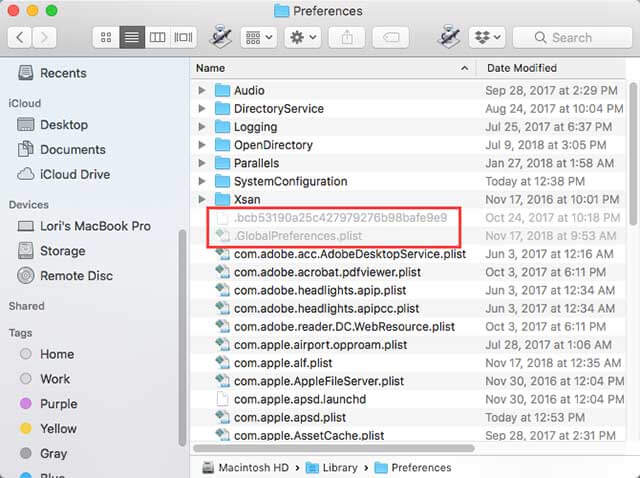Open the Automator icon next to Dropbox

[x=449, y=37]
